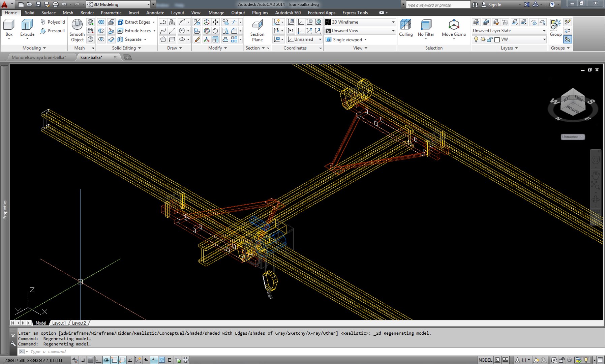Click the Sign In button

click(491, 5)
